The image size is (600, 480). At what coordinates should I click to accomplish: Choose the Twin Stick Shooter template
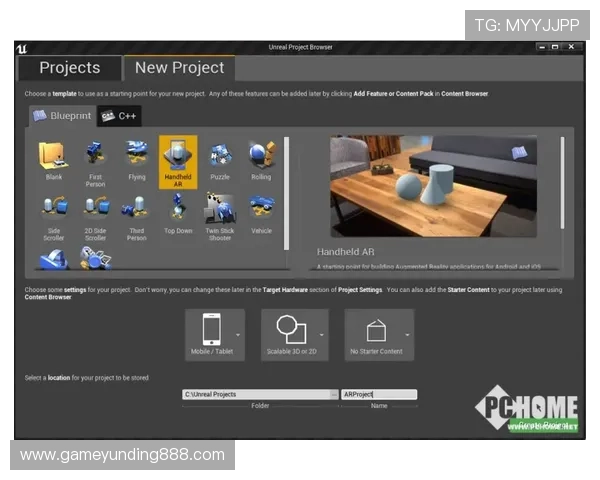click(x=220, y=217)
